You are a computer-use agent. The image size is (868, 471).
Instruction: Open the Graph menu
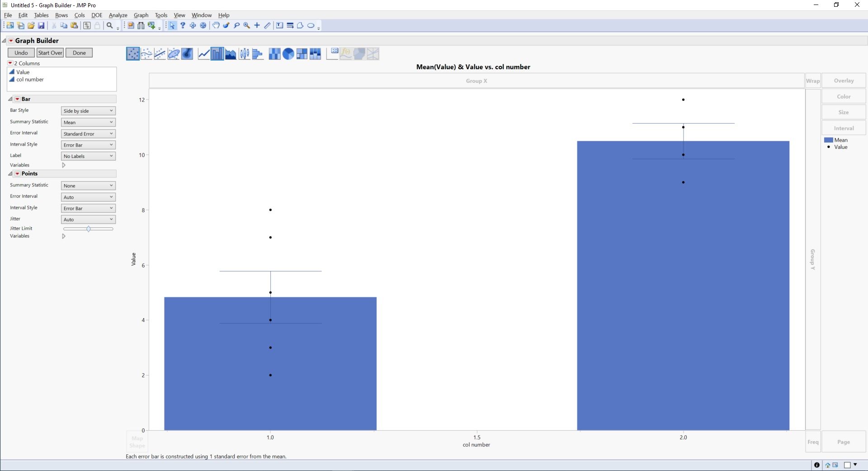tap(141, 15)
